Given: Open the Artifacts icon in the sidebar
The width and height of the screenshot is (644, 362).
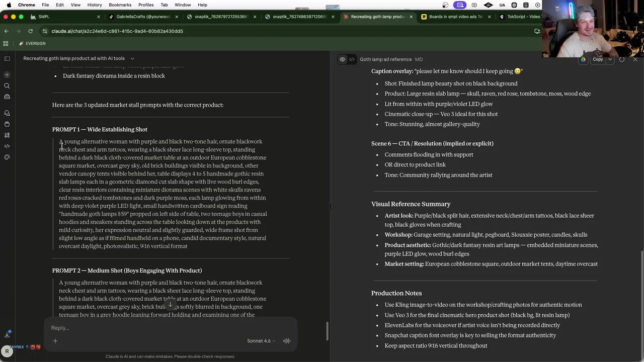Looking at the screenshot, I should coord(7,135).
